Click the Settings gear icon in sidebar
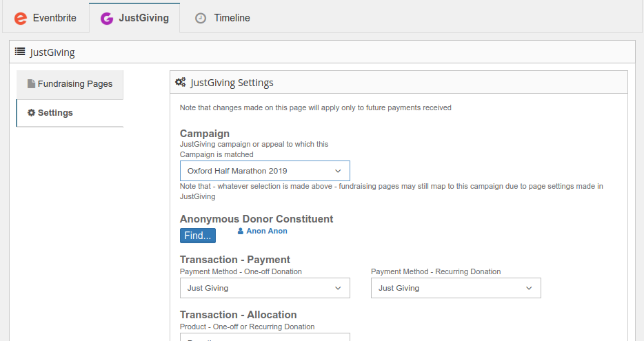The image size is (644, 341). point(31,112)
